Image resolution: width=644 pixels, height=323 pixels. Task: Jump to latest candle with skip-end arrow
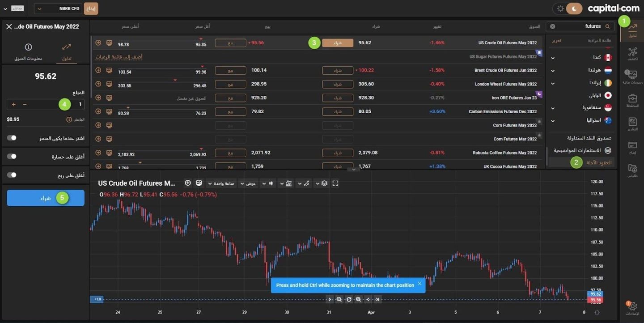(x=377, y=299)
